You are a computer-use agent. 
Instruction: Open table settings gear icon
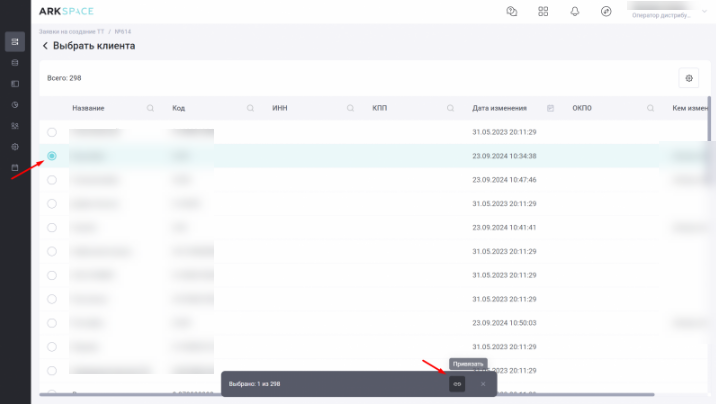(688, 78)
